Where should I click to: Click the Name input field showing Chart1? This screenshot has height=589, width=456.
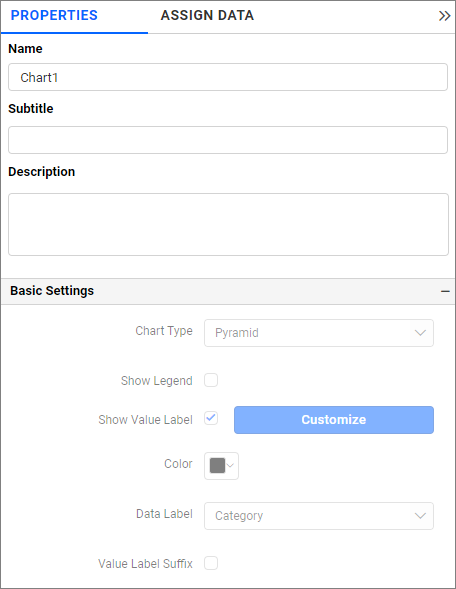click(228, 77)
